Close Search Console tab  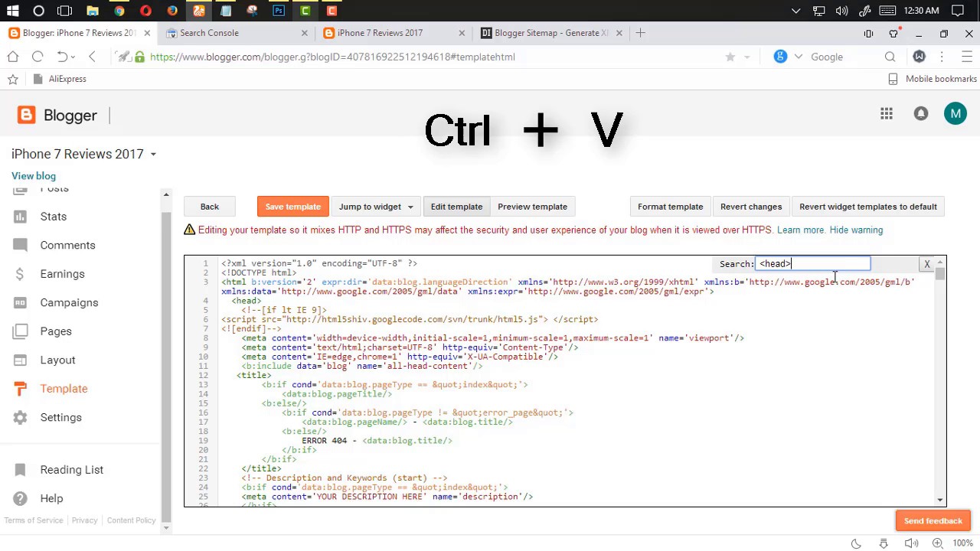pos(304,33)
